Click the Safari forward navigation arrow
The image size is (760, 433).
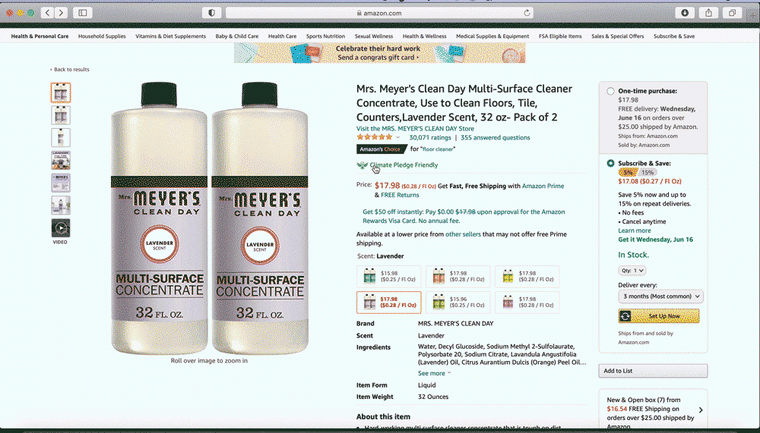[x=61, y=13]
